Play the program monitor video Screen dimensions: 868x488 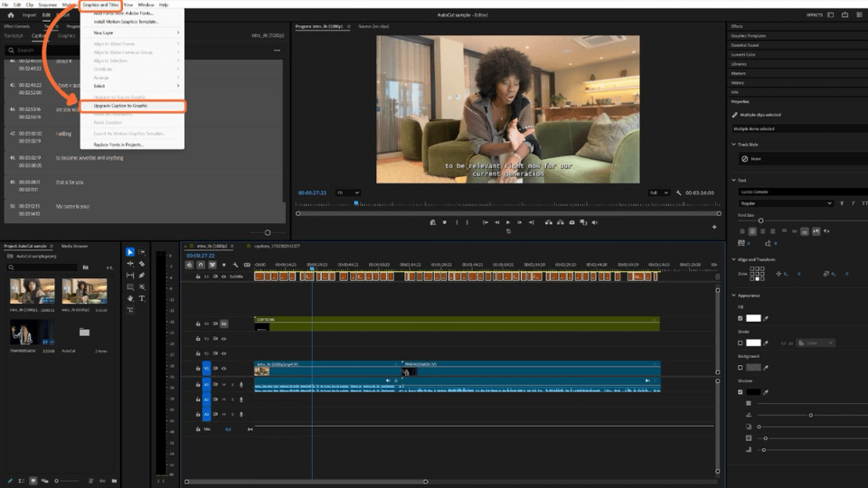(x=508, y=222)
